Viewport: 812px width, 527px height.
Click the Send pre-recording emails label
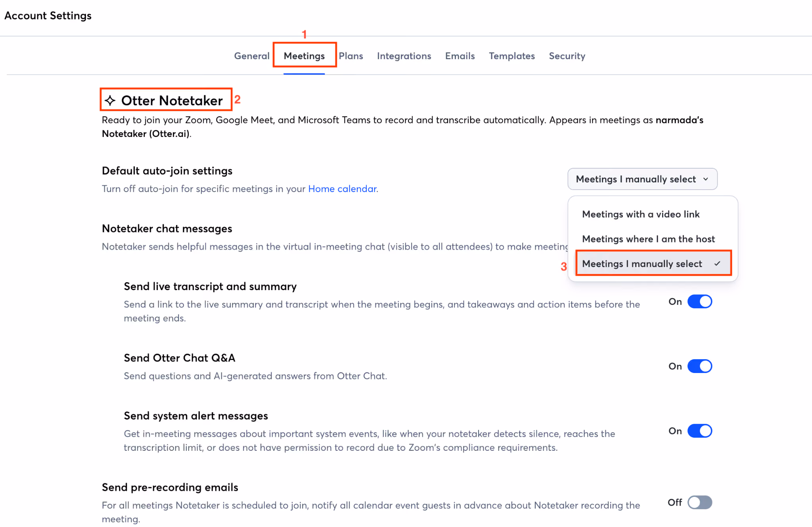click(170, 487)
